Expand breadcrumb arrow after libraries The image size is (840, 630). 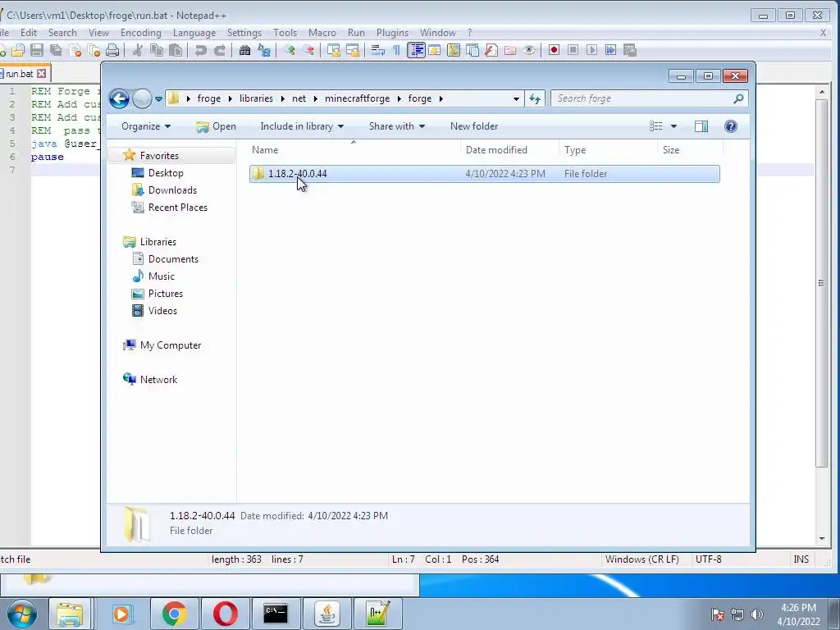pyautogui.click(x=282, y=98)
